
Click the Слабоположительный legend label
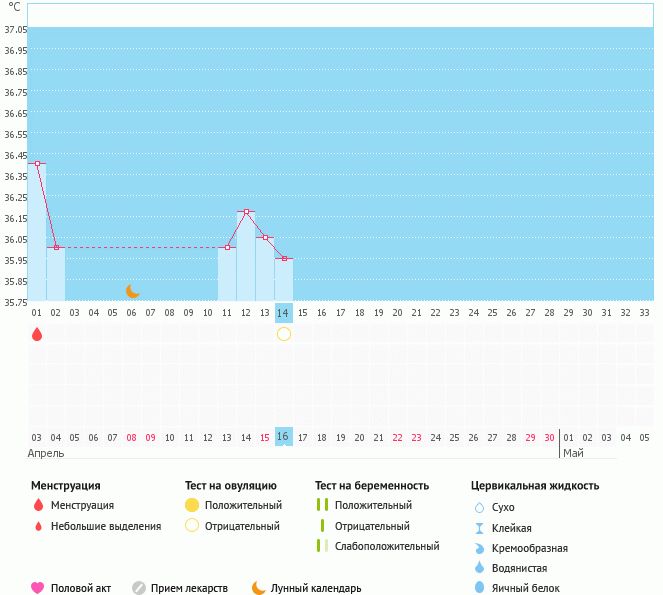tap(387, 546)
